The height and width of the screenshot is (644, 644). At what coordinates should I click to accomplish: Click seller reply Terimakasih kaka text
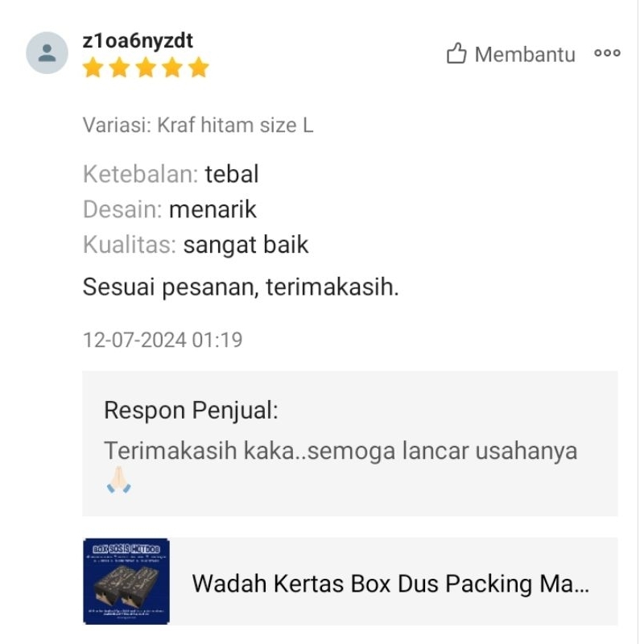click(x=341, y=451)
